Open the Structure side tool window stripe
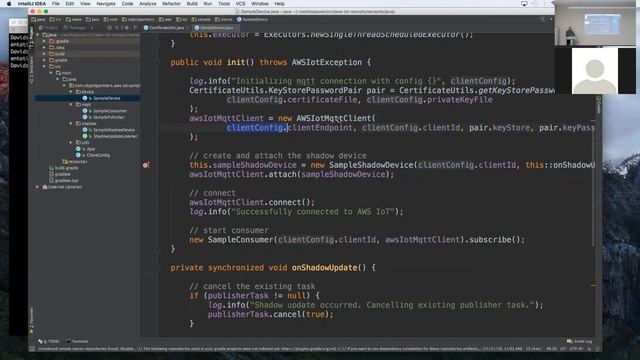 pyautogui.click(x=31, y=69)
